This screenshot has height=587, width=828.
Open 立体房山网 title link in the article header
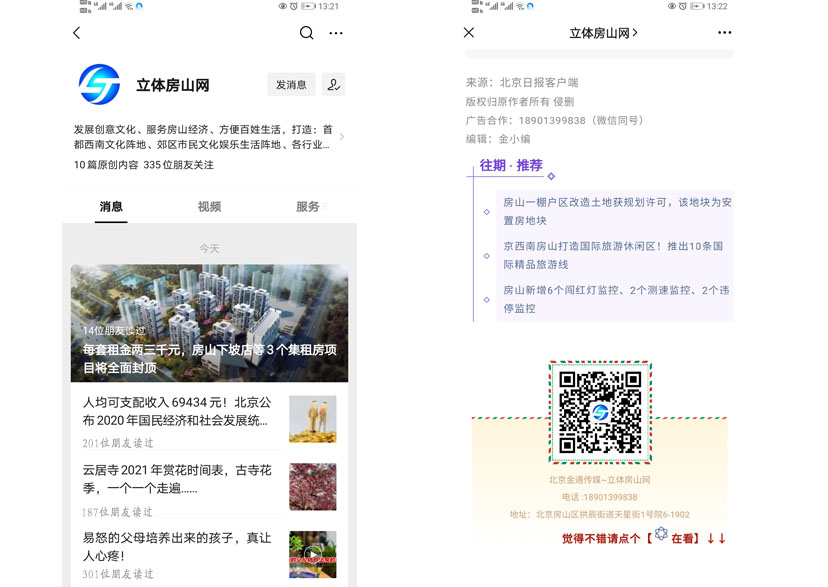(x=603, y=33)
